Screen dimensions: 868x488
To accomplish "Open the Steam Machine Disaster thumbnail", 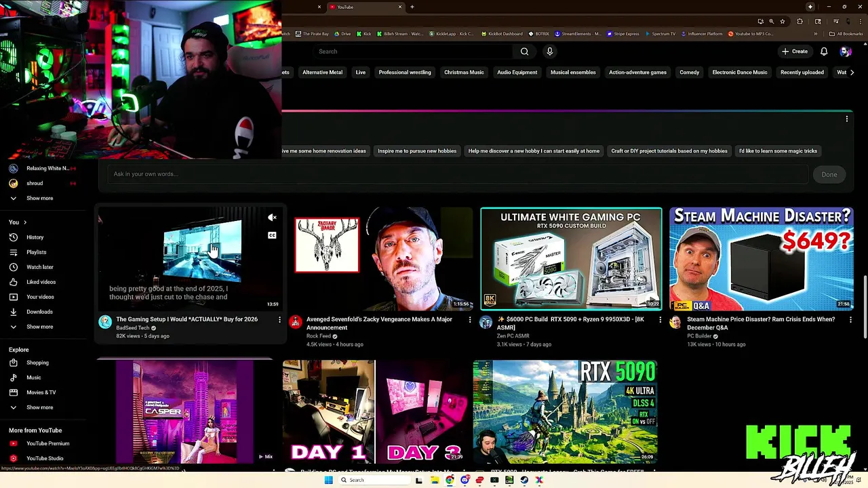I will [762, 259].
